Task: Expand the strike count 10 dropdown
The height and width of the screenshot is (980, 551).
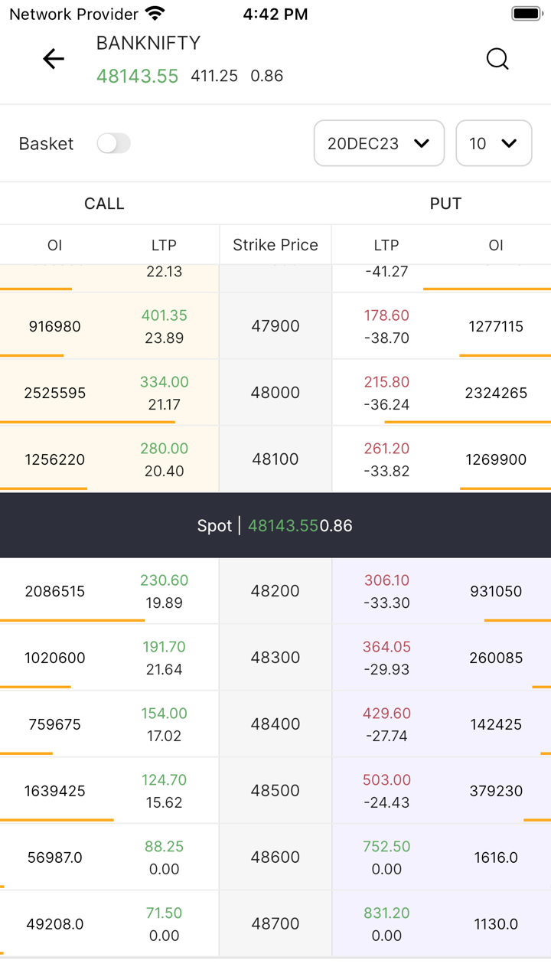Action: point(494,143)
